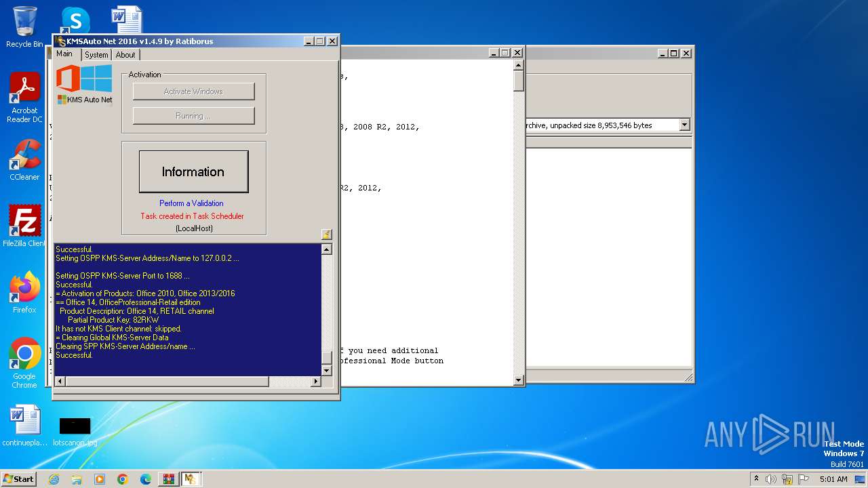Open Windows Explorer from the taskbar
This screenshot has height=488, width=868.
pyautogui.click(x=77, y=479)
